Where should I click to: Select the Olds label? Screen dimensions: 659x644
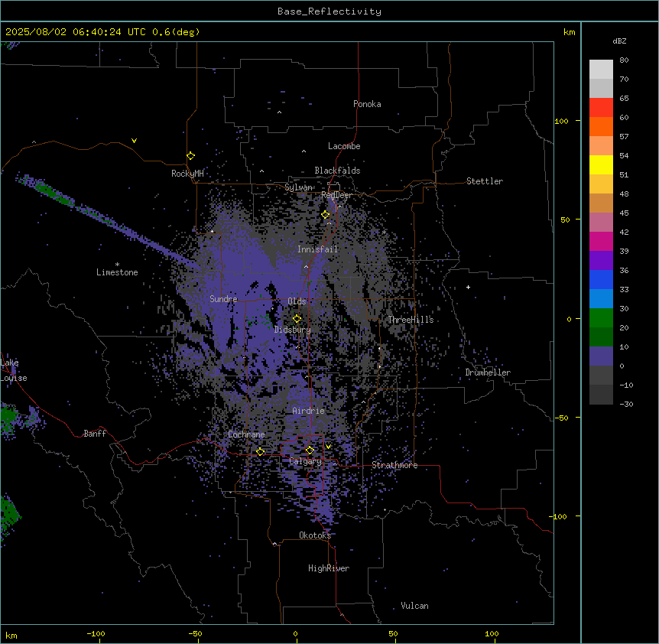(x=297, y=301)
